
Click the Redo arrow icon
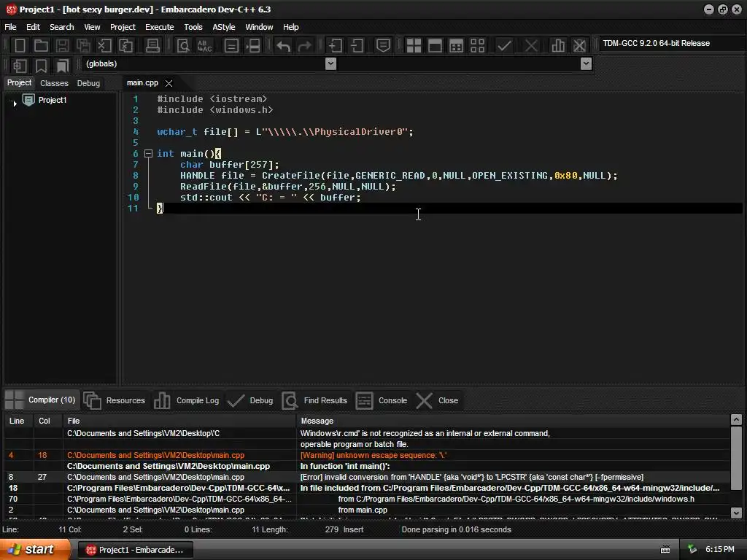point(304,46)
